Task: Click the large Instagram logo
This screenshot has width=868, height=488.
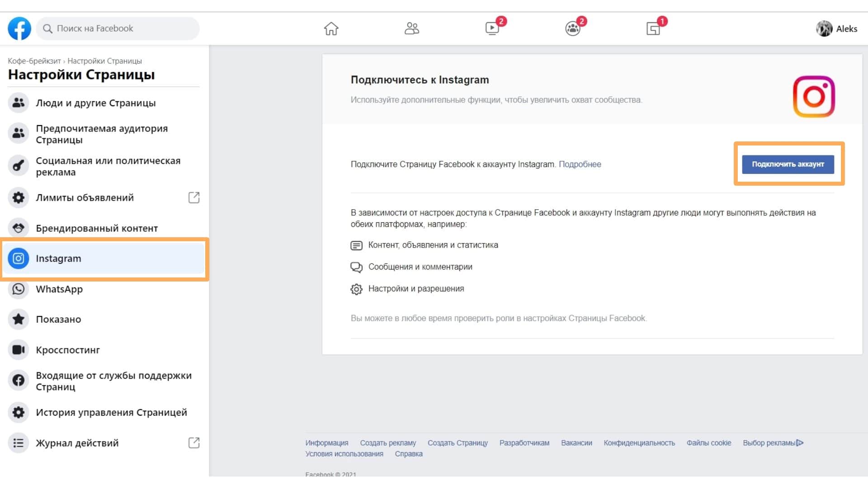Action: [814, 96]
